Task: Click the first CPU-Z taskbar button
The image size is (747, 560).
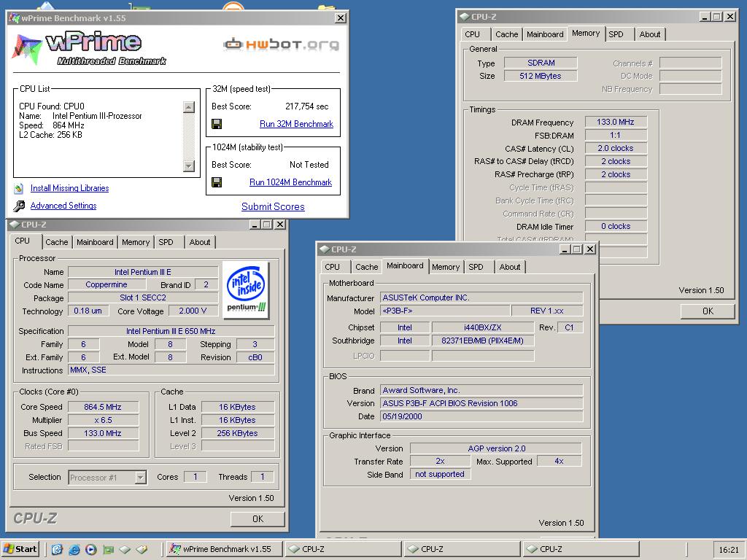Action: (343, 549)
